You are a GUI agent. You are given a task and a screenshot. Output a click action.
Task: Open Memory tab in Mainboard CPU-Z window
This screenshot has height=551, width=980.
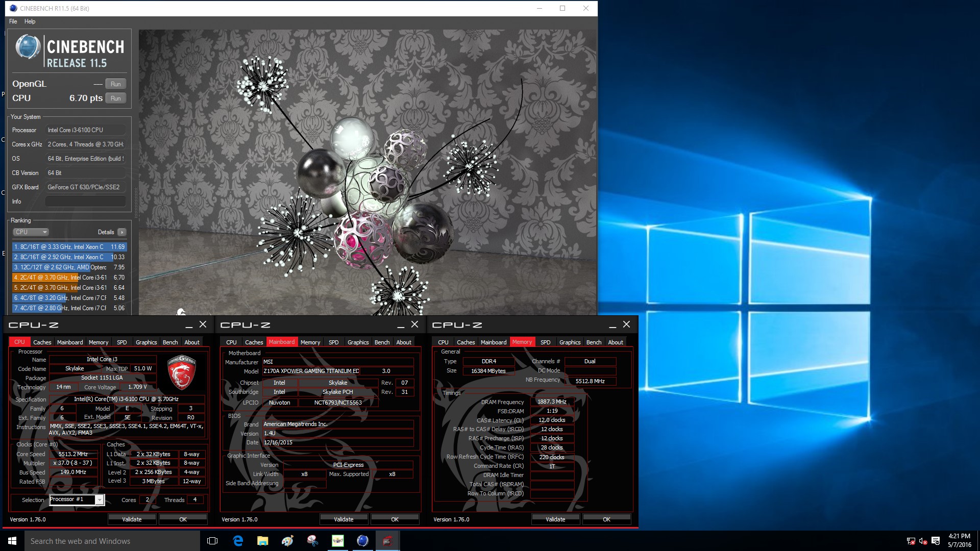click(310, 342)
